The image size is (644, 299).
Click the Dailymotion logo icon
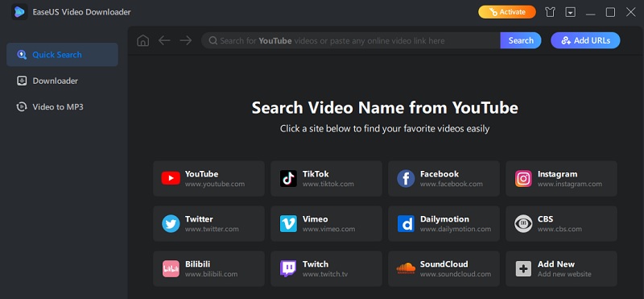[x=406, y=224]
